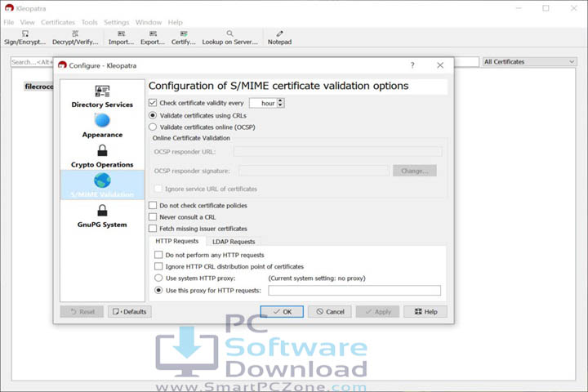This screenshot has height=392, width=588.
Task: Open the All Certificates dropdown
Action: pyautogui.click(x=529, y=61)
